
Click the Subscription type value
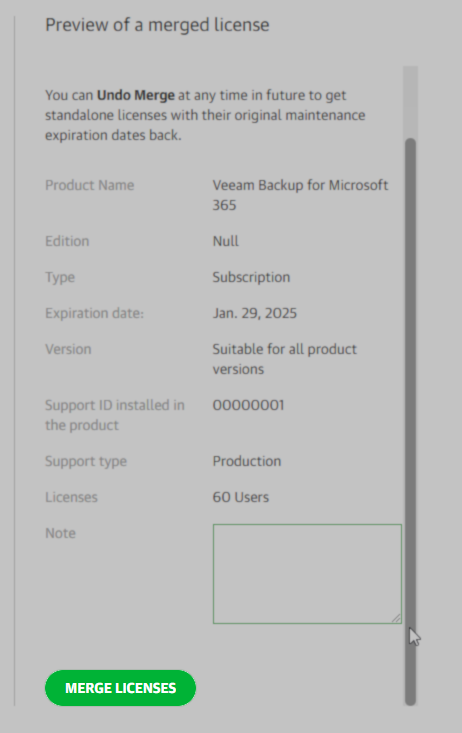coord(251,277)
